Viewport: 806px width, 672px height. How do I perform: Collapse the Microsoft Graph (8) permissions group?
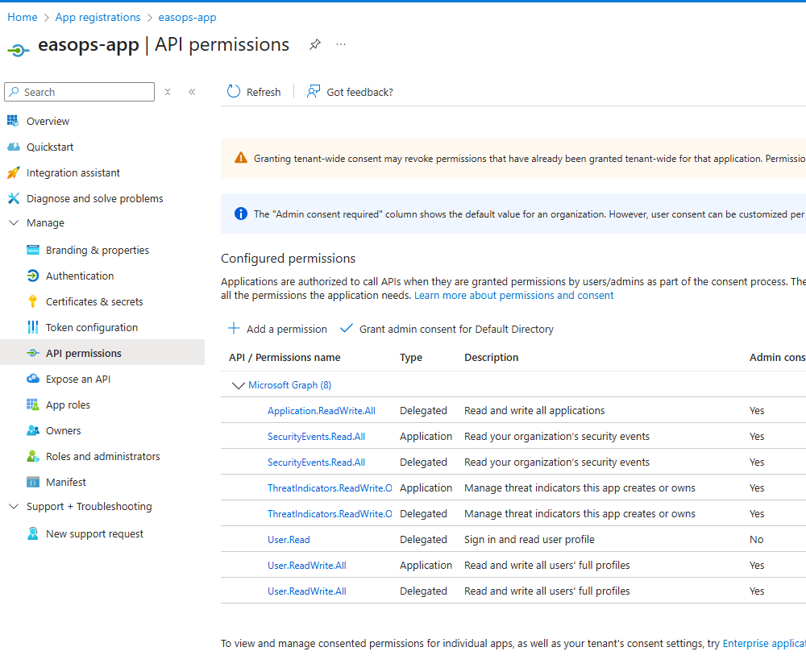click(x=238, y=385)
